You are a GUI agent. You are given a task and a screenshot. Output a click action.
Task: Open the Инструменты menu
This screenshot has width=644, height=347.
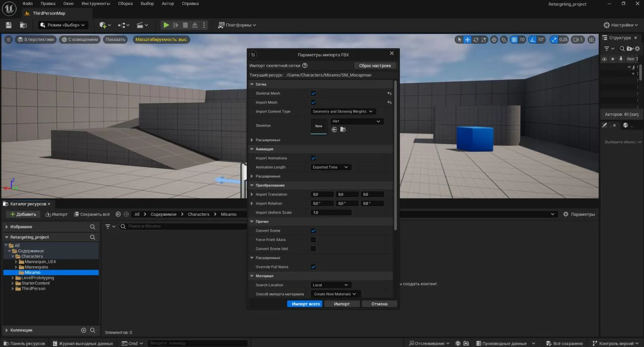pyautogui.click(x=96, y=3)
